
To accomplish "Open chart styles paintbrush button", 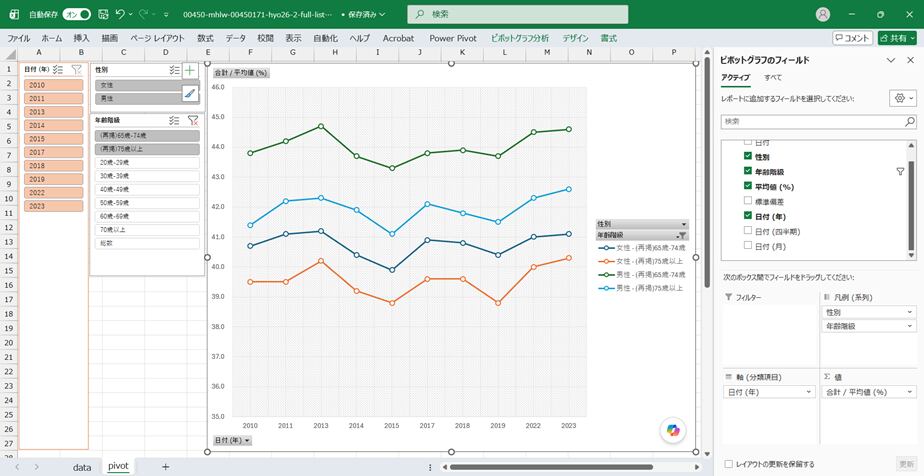I will pyautogui.click(x=189, y=92).
